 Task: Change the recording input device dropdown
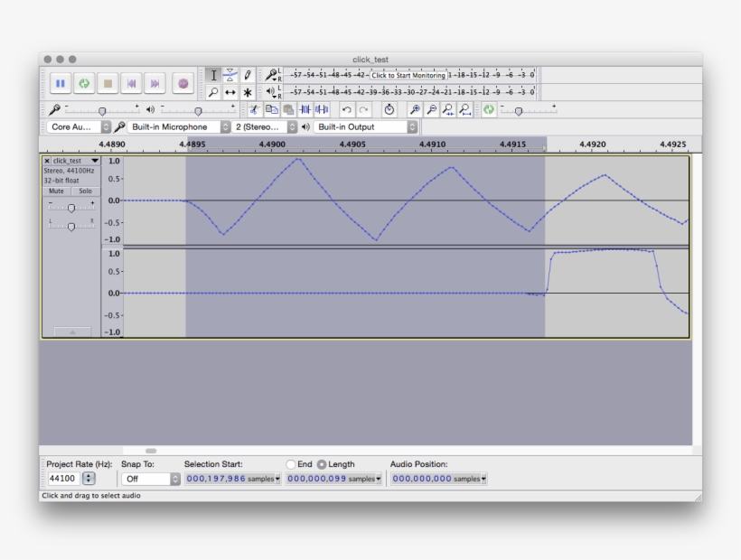click(x=178, y=126)
